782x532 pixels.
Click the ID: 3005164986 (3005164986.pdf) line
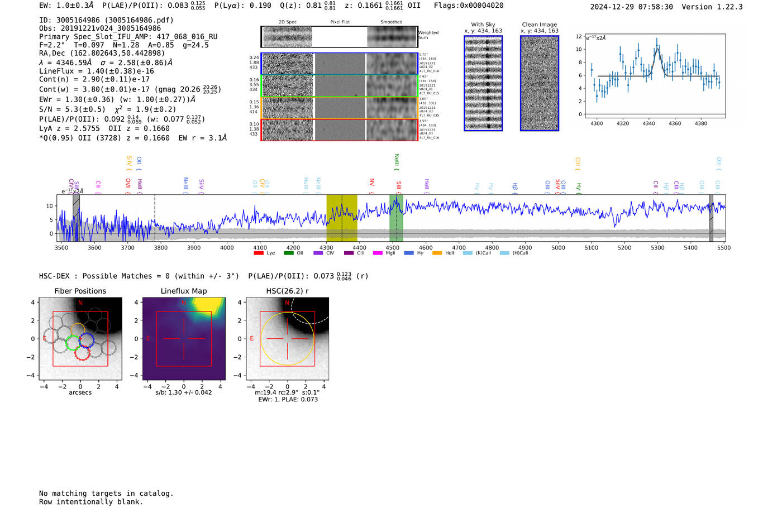106,20
